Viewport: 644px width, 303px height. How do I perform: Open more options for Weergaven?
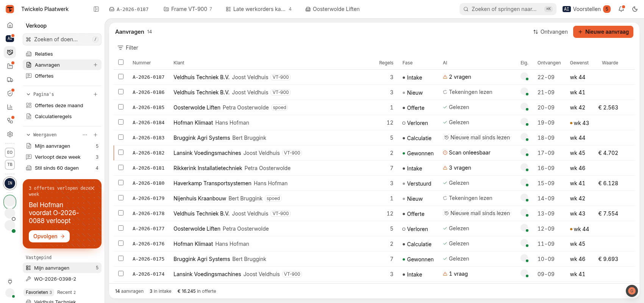(x=85, y=135)
